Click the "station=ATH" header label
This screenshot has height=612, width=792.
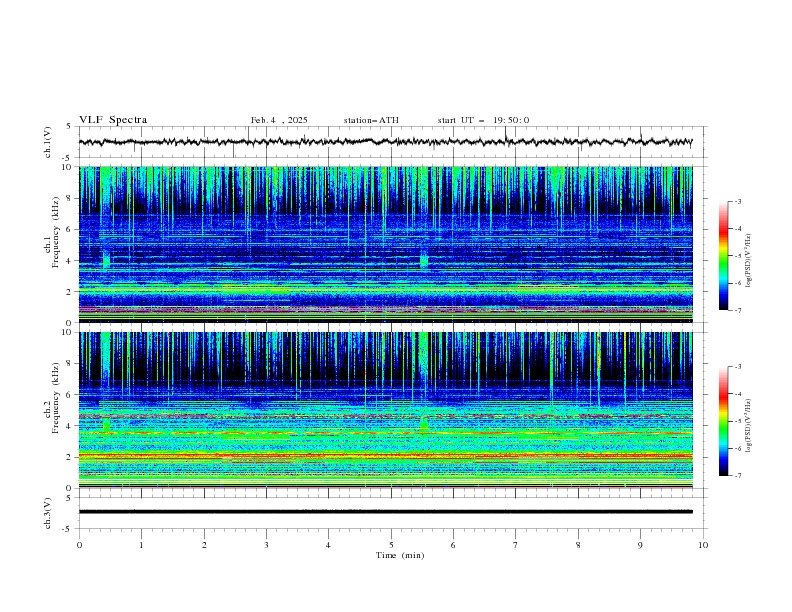[371, 120]
